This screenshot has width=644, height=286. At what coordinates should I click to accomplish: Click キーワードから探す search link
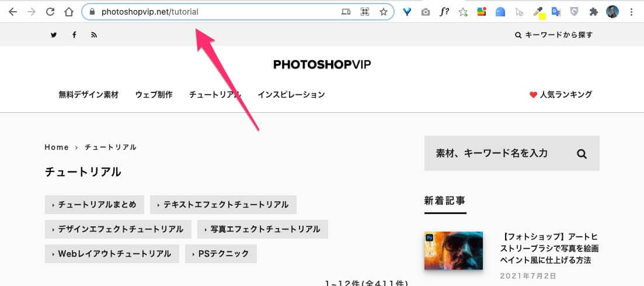pos(554,35)
